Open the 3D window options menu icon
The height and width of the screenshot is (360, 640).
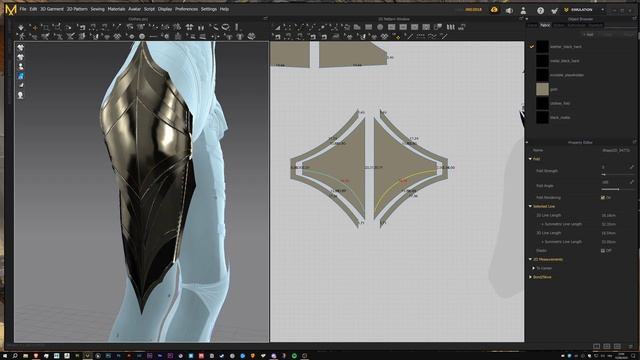click(x=265, y=19)
